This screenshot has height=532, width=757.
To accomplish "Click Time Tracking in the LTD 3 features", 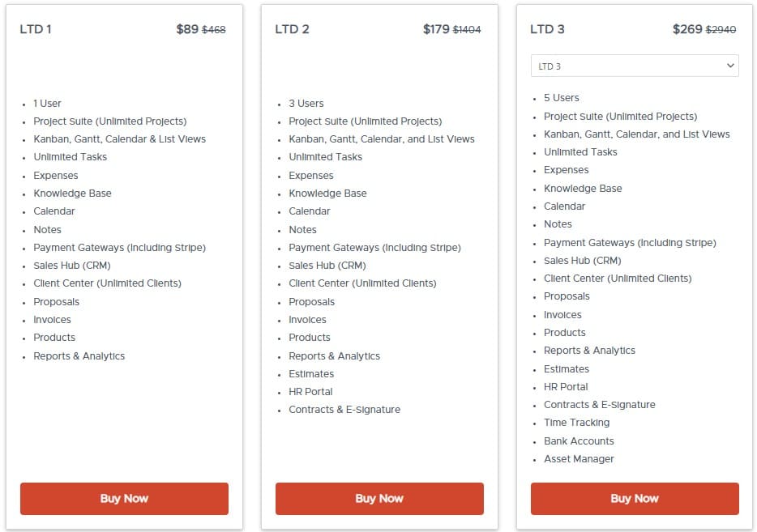I will click(x=577, y=422).
